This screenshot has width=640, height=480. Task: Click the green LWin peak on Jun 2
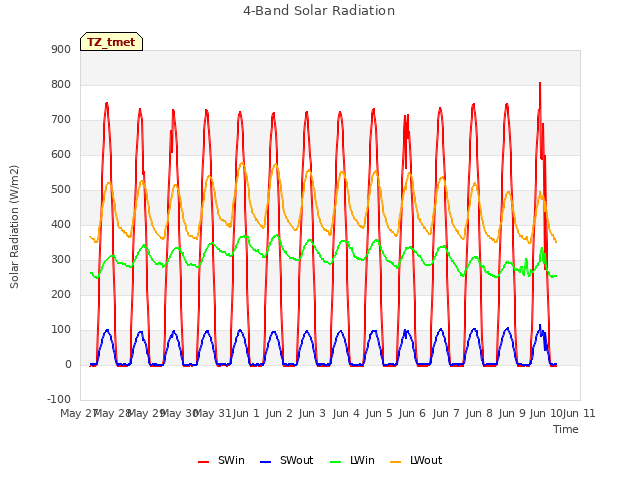277,235
